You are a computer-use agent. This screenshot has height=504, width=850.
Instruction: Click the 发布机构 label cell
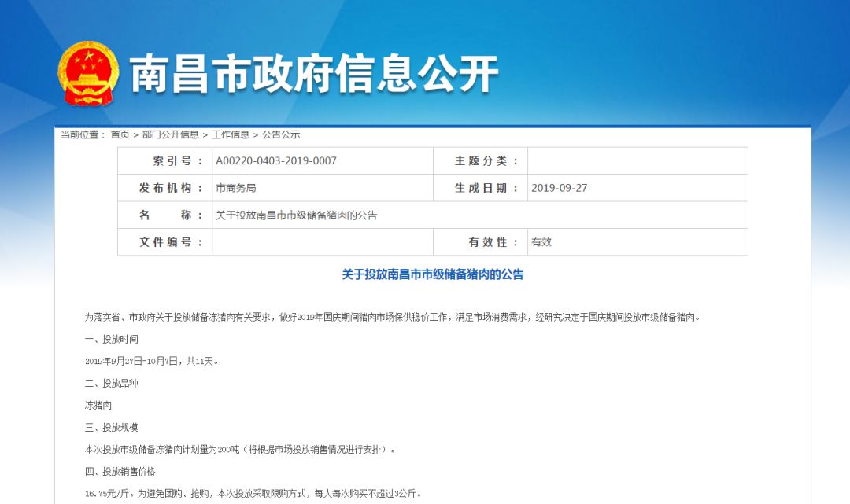164,188
